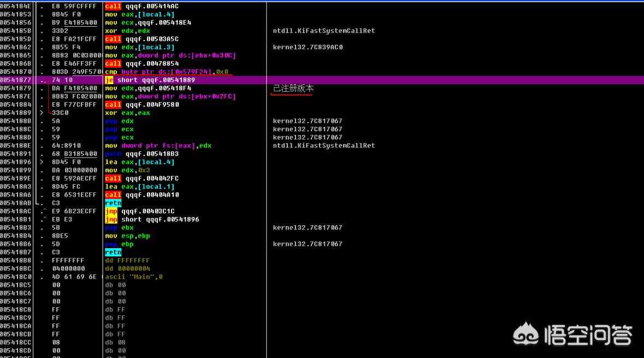644x358 pixels.
Task: Click ntdll.KiFastSystemCallRet comment beside xor edx,edx
Action: pyautogui.click(x=324, y=31)
